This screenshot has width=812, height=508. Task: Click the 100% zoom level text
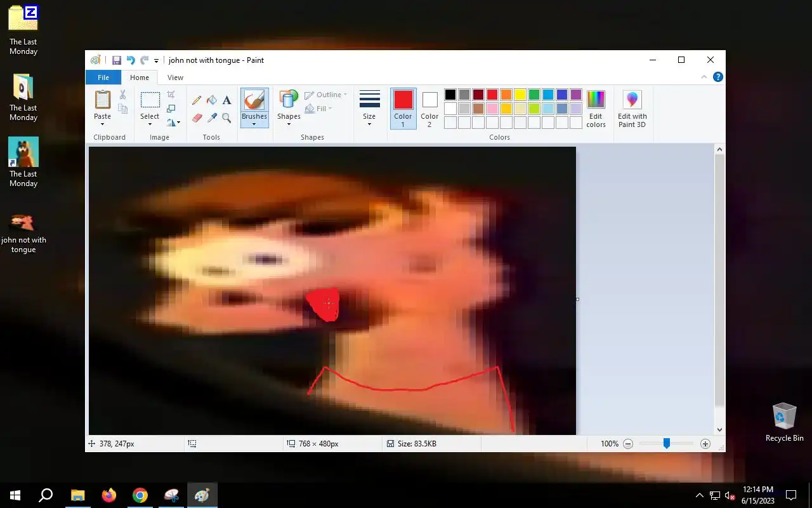[610, 444]
